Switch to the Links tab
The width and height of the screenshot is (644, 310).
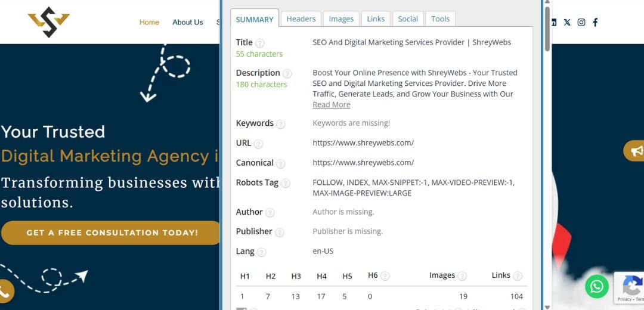click(376, 19)
